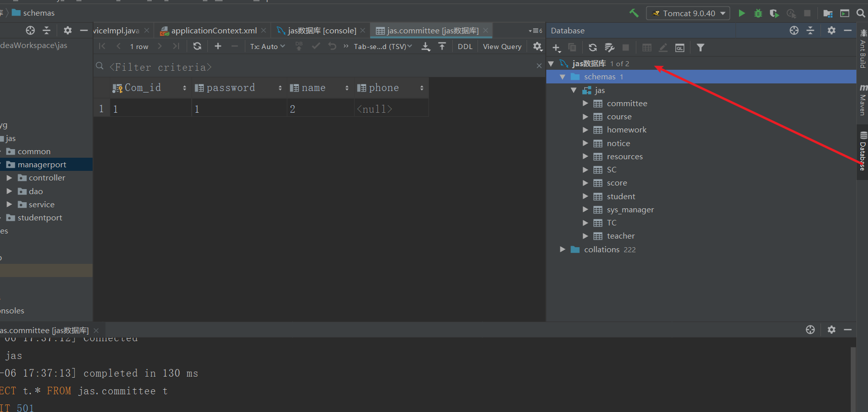Image resolution: width=868 pixels, height=412 pixels.
Task: Close the applicationContext.xml tab
Action: pyautogui.click(x=264, y=31)
